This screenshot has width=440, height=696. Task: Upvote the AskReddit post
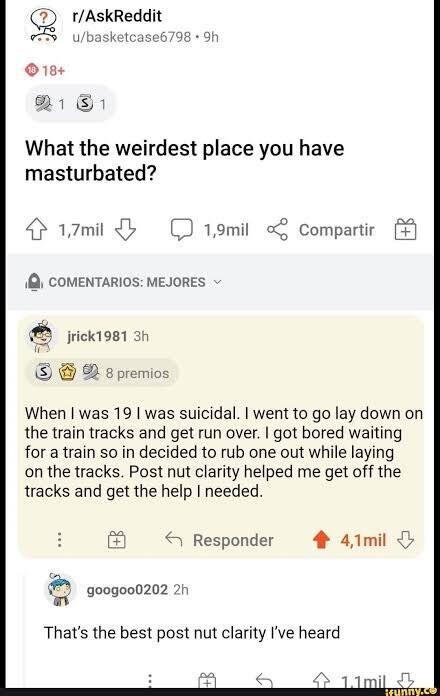tap(36, 229)
